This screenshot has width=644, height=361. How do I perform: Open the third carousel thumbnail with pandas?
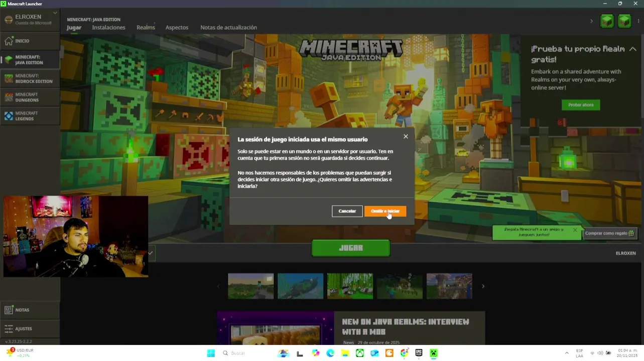pyautogui.click(x=350, y=286)
